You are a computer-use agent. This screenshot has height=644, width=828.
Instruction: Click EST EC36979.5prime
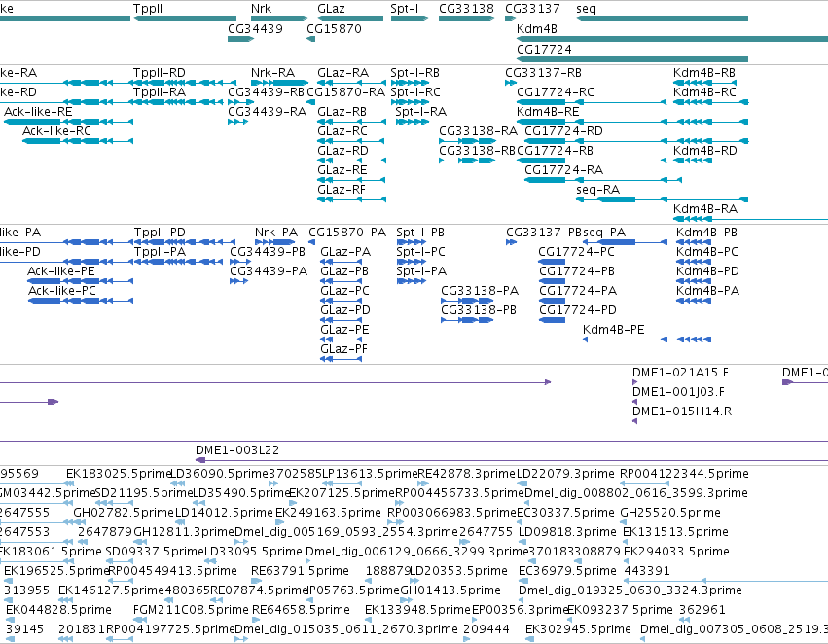pyautogui.click(x=567, y=571)
